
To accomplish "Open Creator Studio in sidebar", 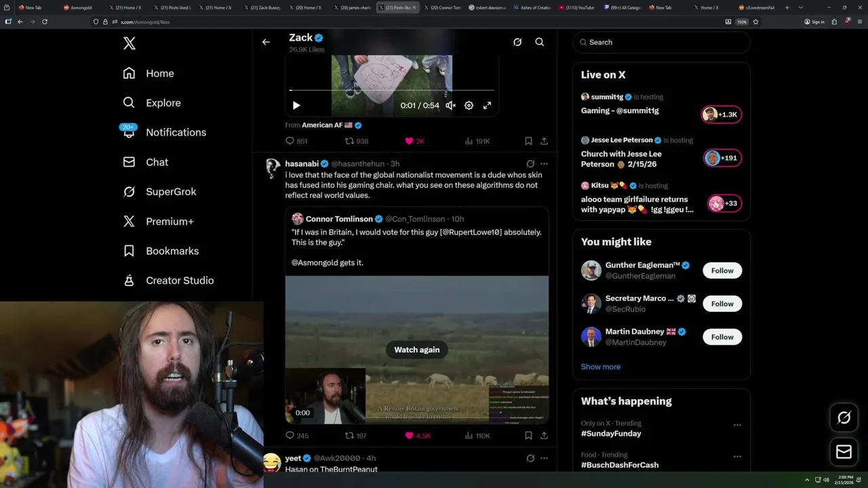I will [x=168, y=281].
